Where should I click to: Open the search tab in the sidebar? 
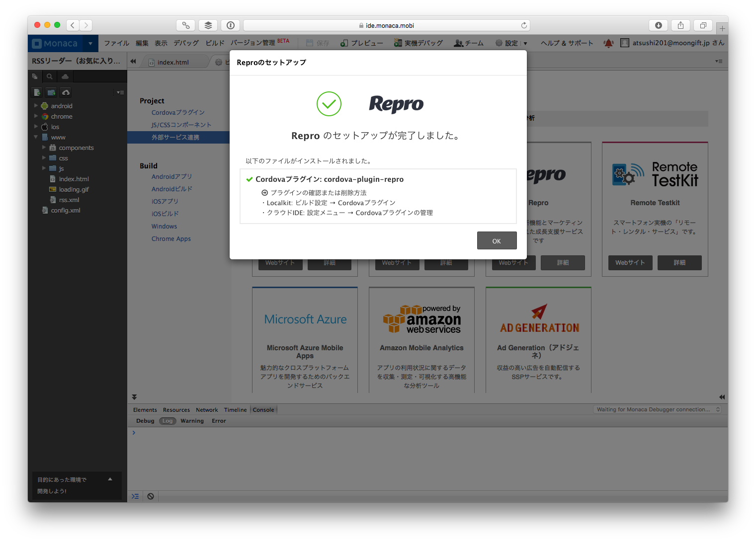50,77
